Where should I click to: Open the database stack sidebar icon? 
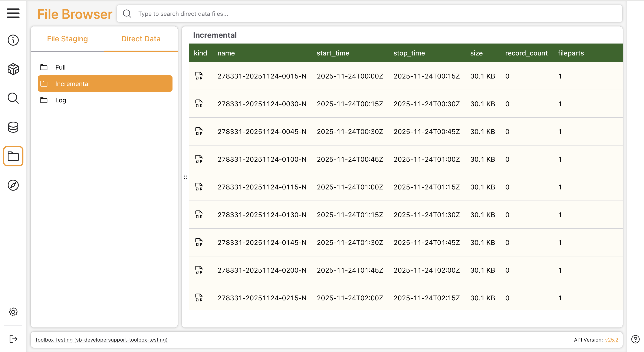(13, 127)
